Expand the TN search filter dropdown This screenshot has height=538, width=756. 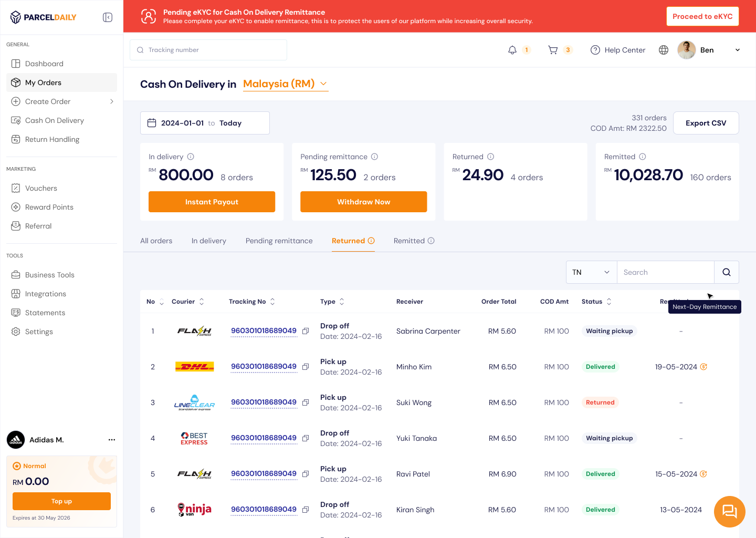[591, 272]
